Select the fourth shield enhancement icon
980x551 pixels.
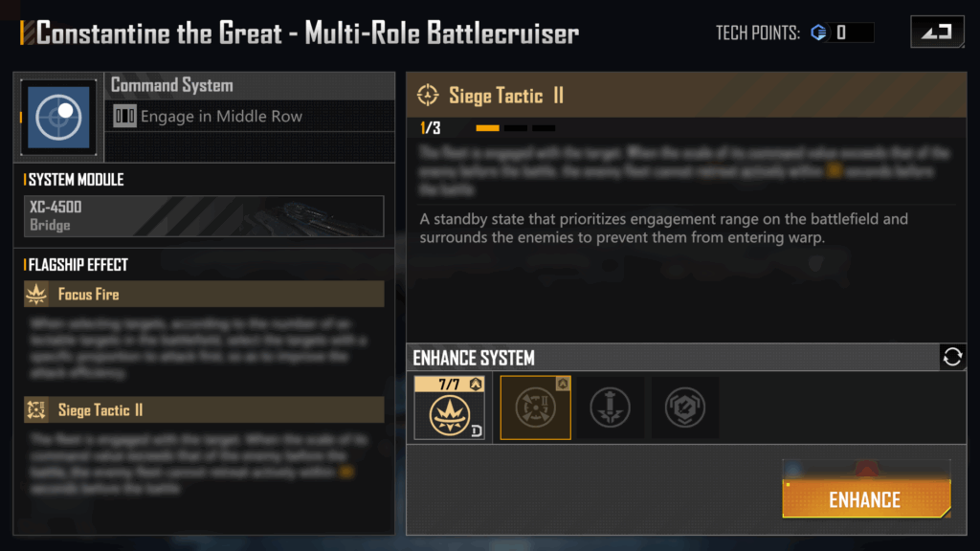click(x=685, y=408)
